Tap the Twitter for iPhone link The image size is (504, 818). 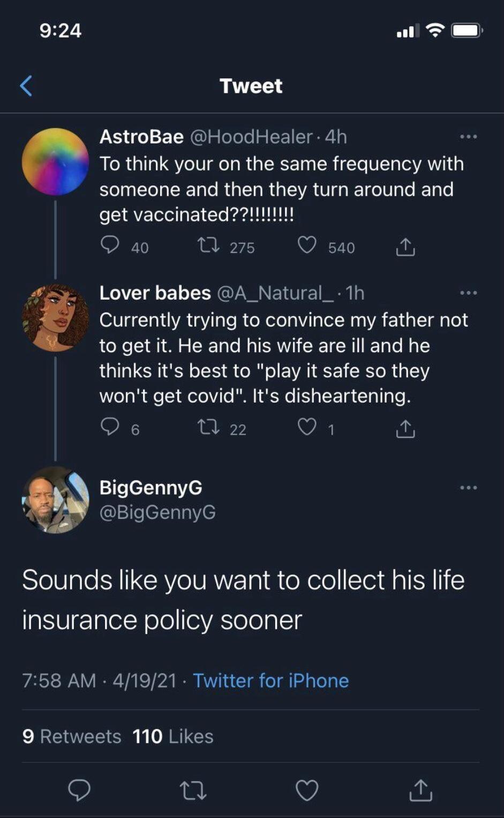(x=270, y=681)
